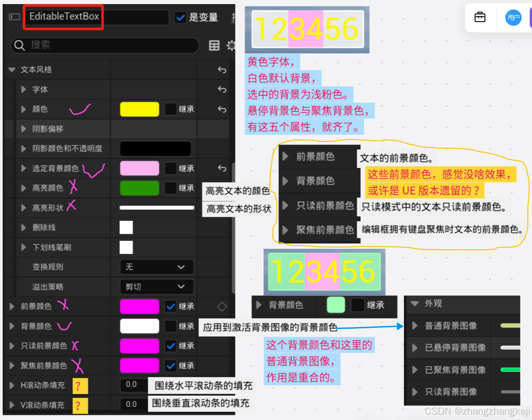Click the diamond reset icon beside 前景颜色

click(x=221, y=306)
